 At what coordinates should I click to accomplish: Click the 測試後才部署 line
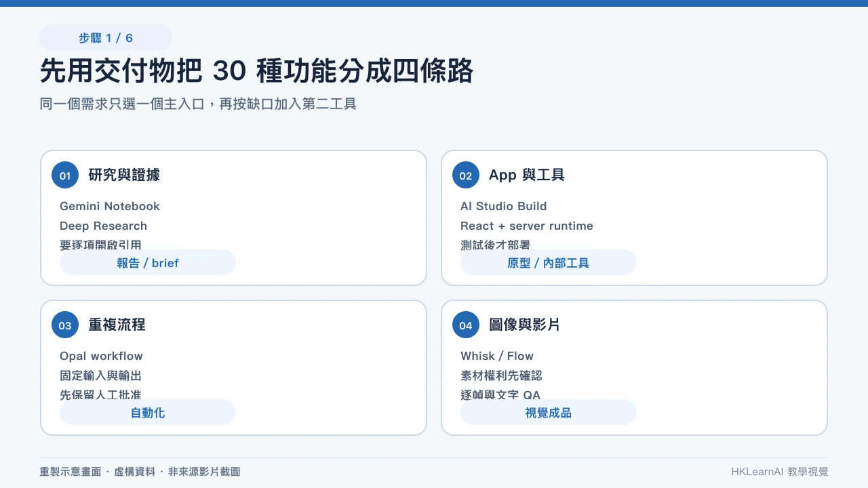pyautogui.click(x=495, y=245)
